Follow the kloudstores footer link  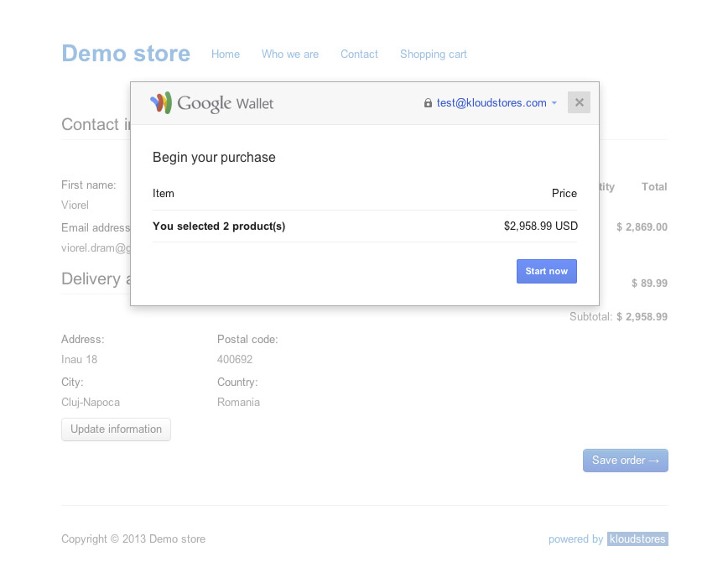click(637, 539)
